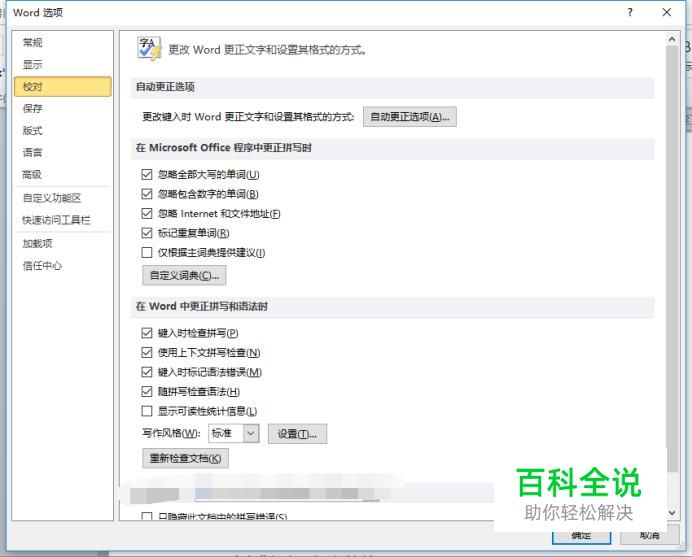
Task: Toggle 键入时检查拼写 checkbox
Action: click(147, 333)
